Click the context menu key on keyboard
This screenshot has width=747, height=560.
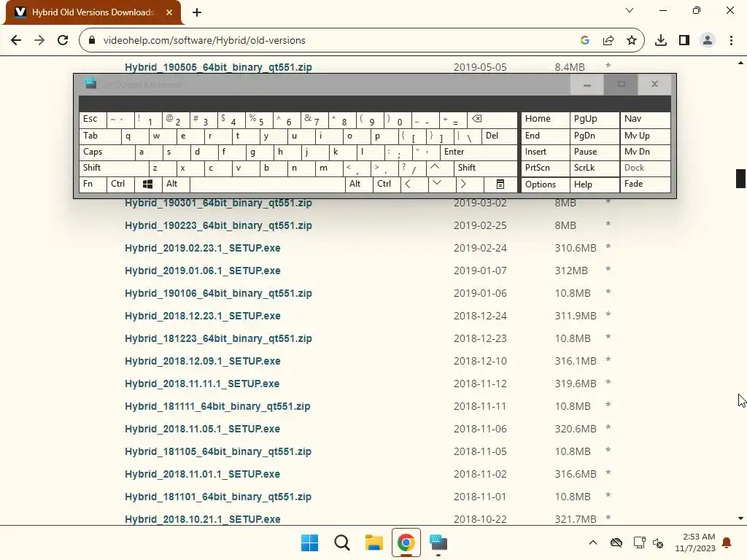500,184
